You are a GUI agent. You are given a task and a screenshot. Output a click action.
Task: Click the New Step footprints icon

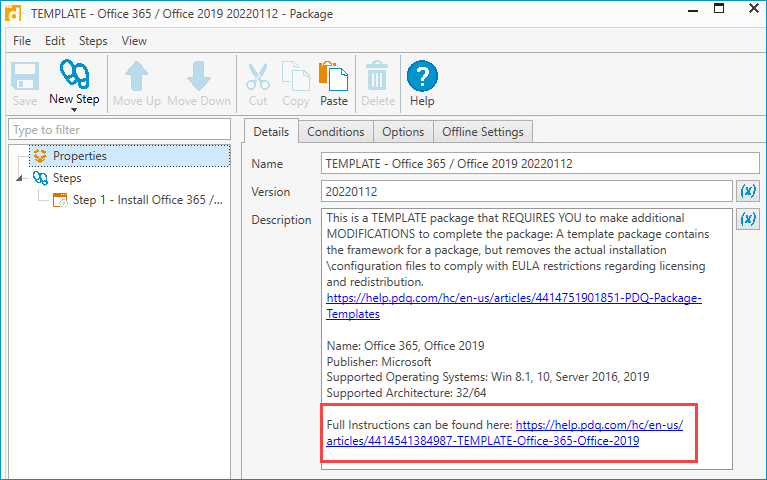[x=74, y=74]
